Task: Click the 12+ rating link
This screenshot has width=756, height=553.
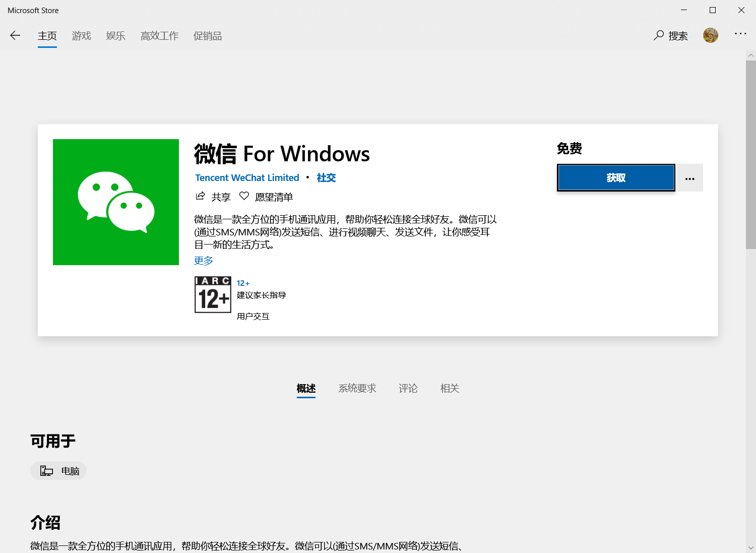Action: pyautogui.click(x=243, y=283)
